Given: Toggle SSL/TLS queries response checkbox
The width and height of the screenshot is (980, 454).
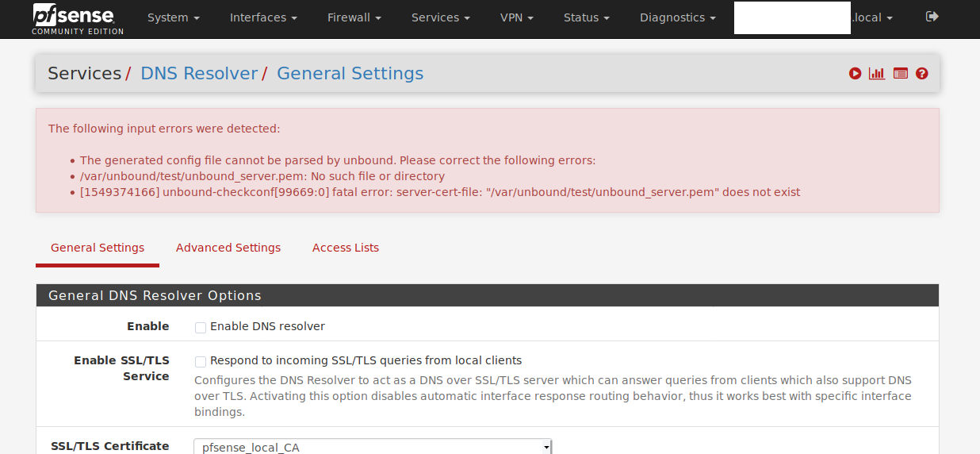Looking at the screenshot, I should click(201, 361).
